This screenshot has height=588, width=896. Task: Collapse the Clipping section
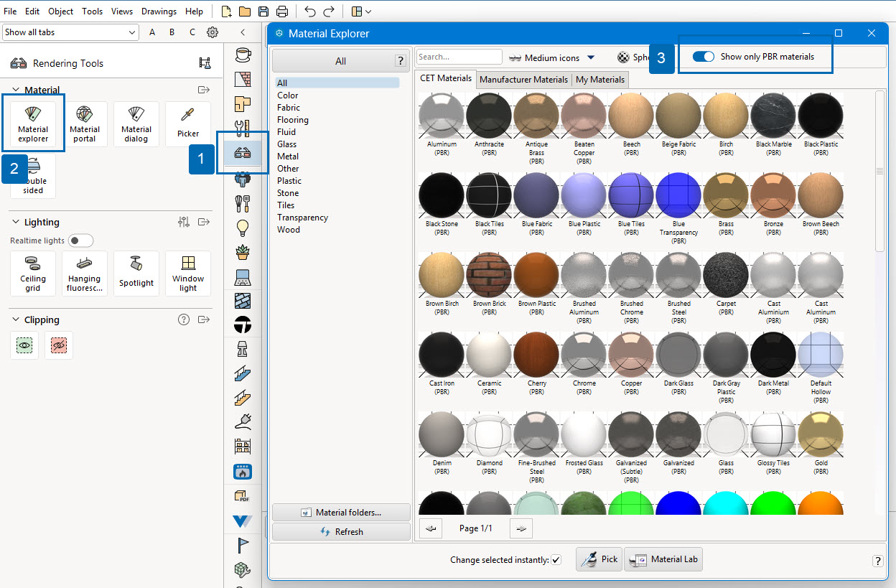point(16,320)
